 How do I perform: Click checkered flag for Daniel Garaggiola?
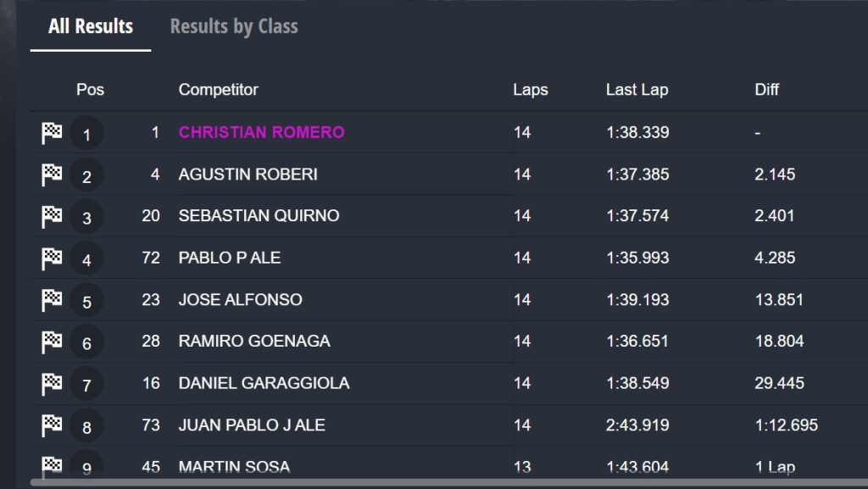coord(52,383)
